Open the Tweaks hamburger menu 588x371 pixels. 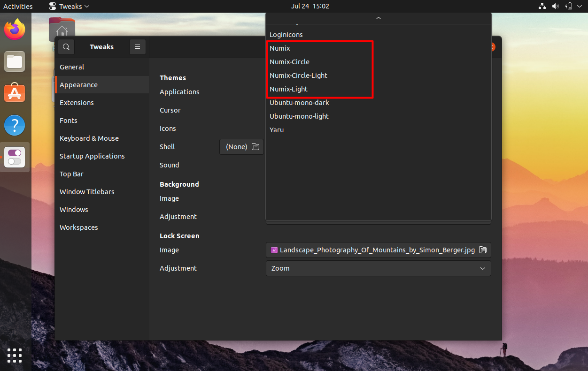(138, 47)
